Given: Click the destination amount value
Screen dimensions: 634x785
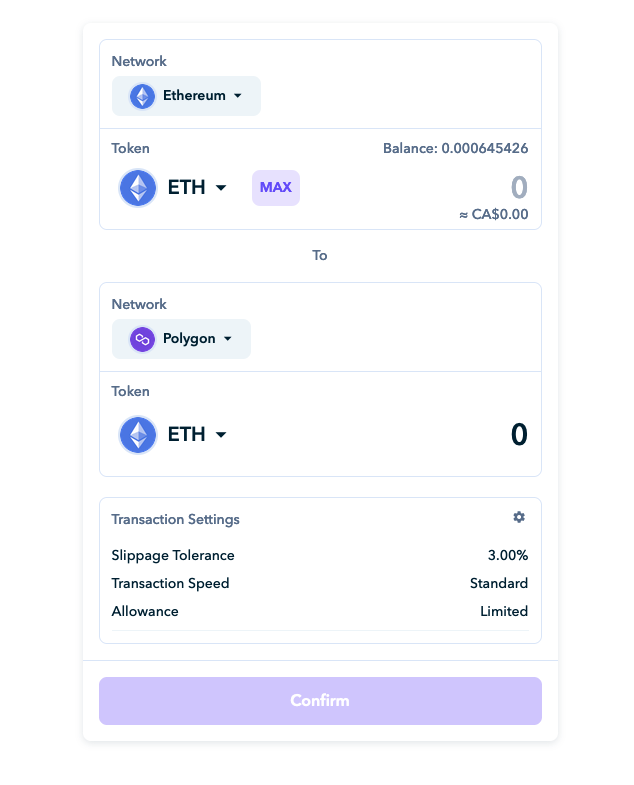Looking at the screenshot, I should (519, 434).
